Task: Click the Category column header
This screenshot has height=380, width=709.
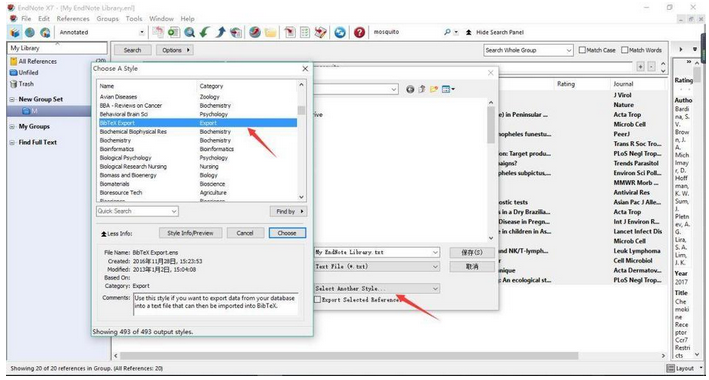Action: pyautogui.click(x=211, y=86)
